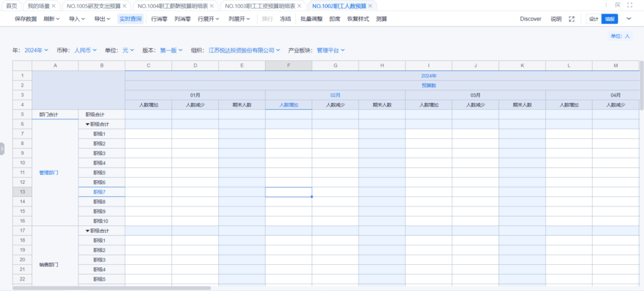Click the collapse-to-corner arrow icon at top right
The height and width of the screenshot is (291, 644).
(x=618, y=5)
